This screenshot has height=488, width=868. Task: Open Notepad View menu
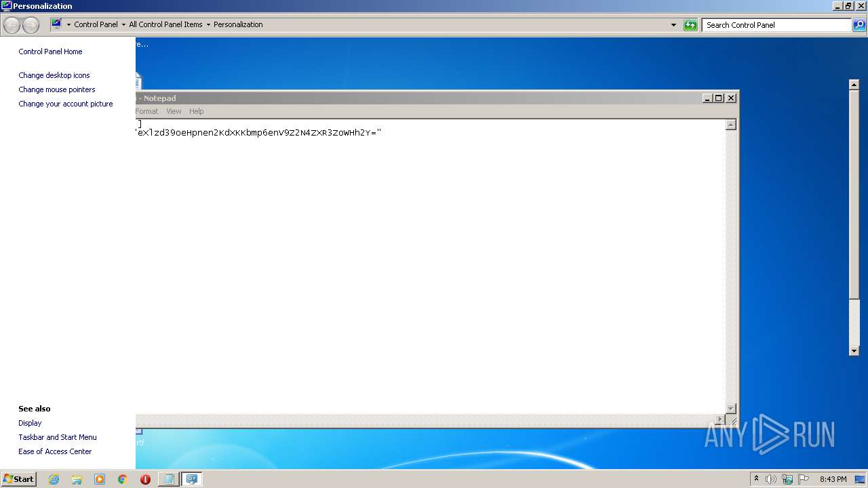click(x=174, y=111)
